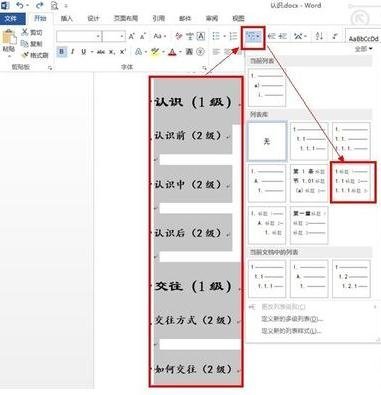Increase font size with grow font icon

click(x=132, y=36)
